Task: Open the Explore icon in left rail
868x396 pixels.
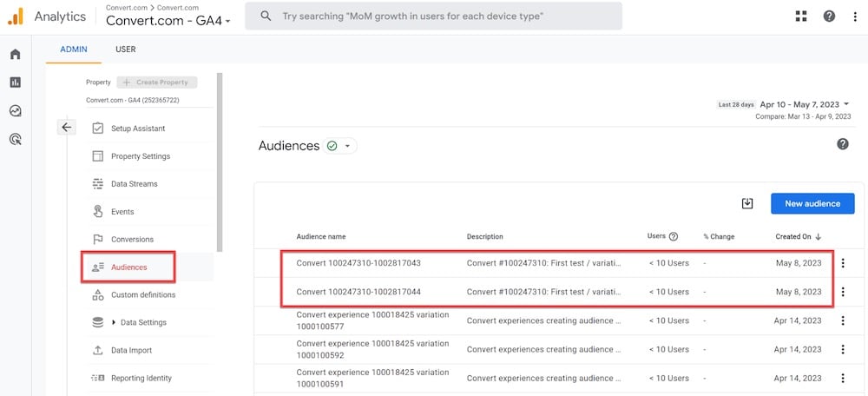Action: pos(16,111)
